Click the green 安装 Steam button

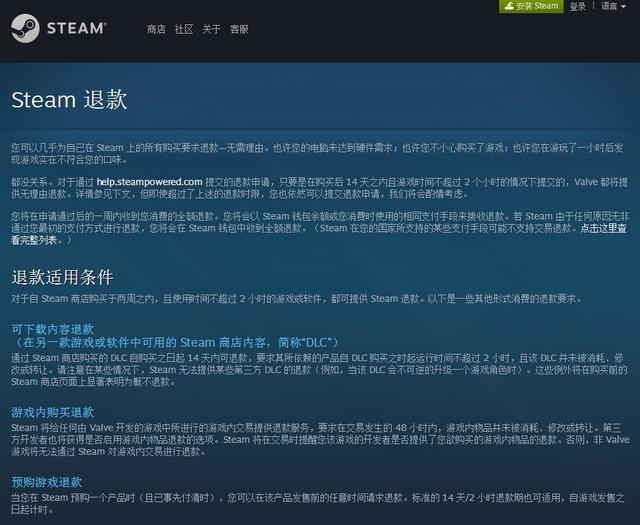[531, 6]
